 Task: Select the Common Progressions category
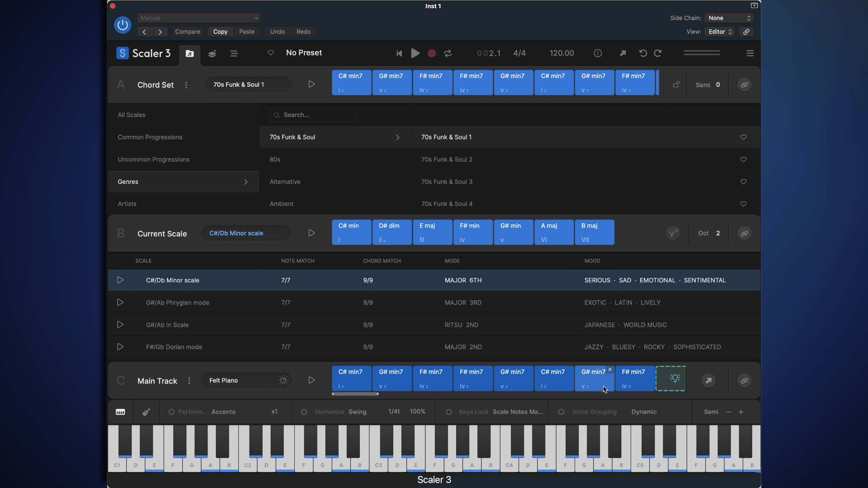(x=183, y=137)
